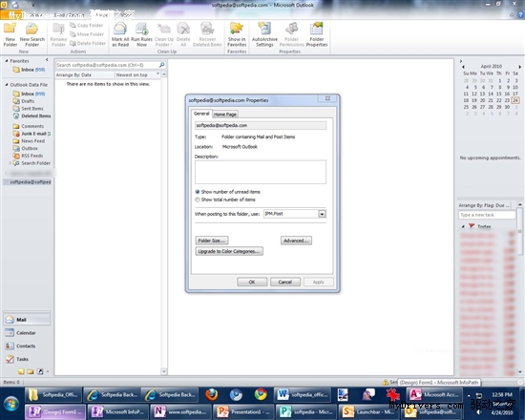The width and height of the screenshot is (525, 420).
Task: Select April 24 in mini calendar
Action: 515,100
